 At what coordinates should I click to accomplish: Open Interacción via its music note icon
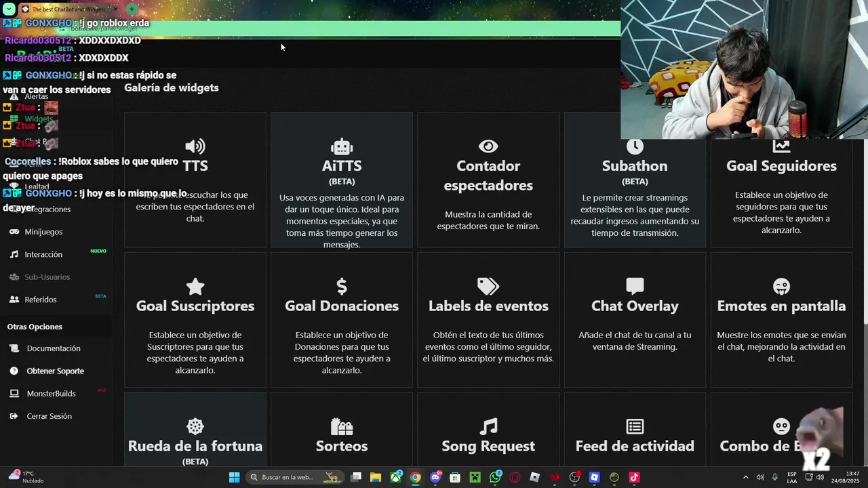point(14,254)
